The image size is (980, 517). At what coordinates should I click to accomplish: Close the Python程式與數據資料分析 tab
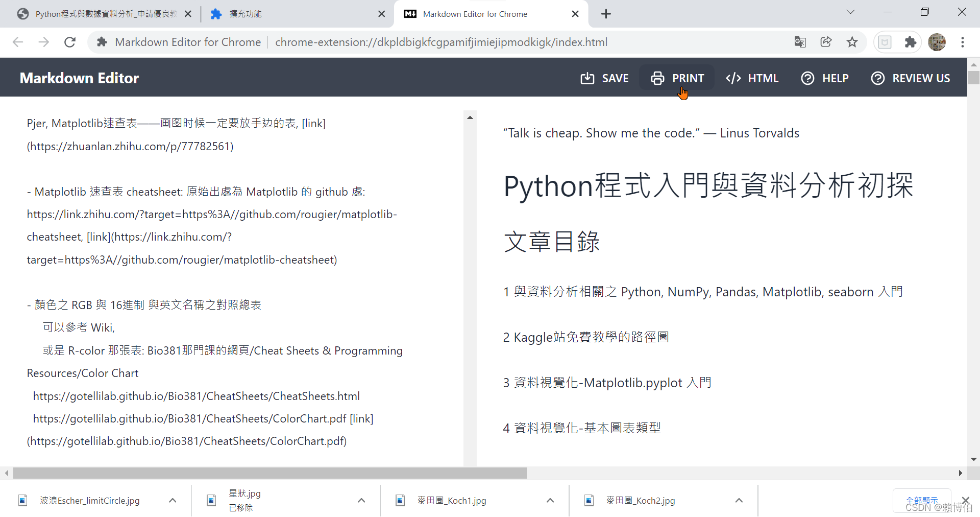pos(188,14)
